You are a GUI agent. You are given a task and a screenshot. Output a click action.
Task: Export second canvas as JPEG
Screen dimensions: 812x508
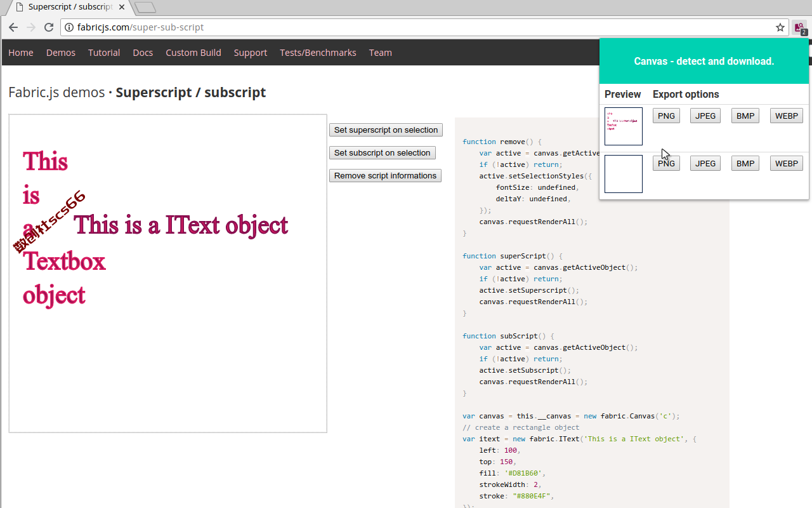pos(705,163)
